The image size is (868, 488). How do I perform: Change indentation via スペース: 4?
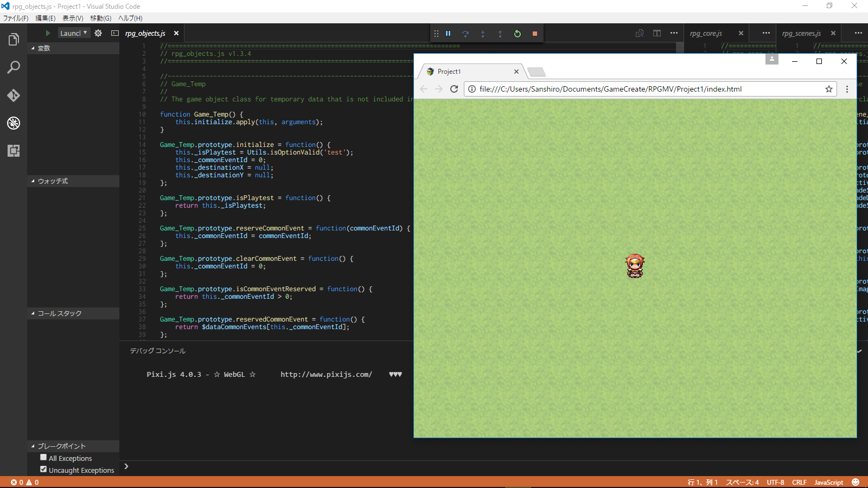coord(743,482)
